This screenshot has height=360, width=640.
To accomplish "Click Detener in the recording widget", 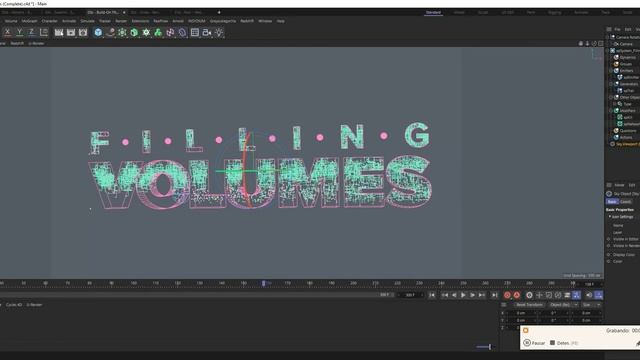I will [564, 343].
